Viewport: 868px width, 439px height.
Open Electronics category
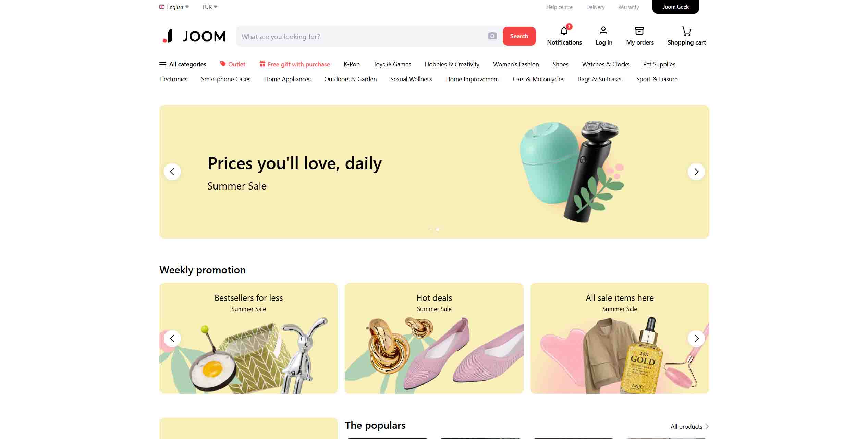point(173,79)
